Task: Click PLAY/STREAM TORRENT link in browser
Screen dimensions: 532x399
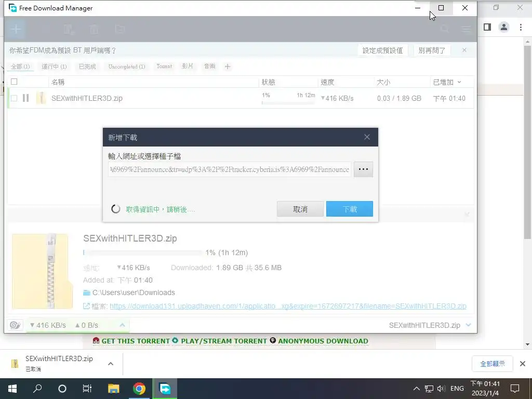Action: [x=224, y=341]
